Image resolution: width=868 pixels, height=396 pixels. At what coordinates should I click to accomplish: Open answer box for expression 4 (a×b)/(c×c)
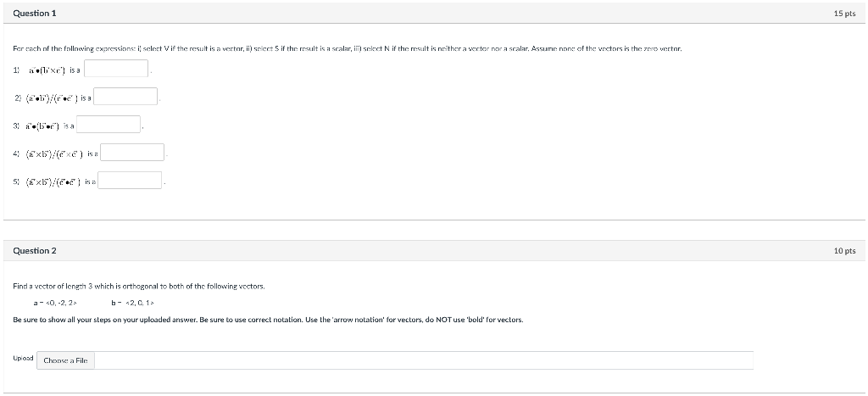(132, 153)
